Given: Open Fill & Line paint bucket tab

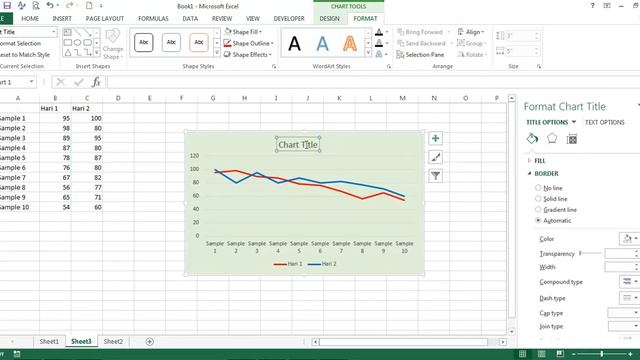Looking at the screenshot, I should point(532,139).
